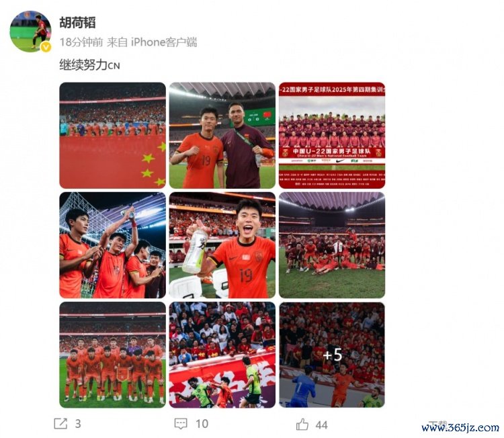This screenshot has width=504, height=438.
Task: Open photo of number 19 with staff member
Action: (x=222, y=135)
